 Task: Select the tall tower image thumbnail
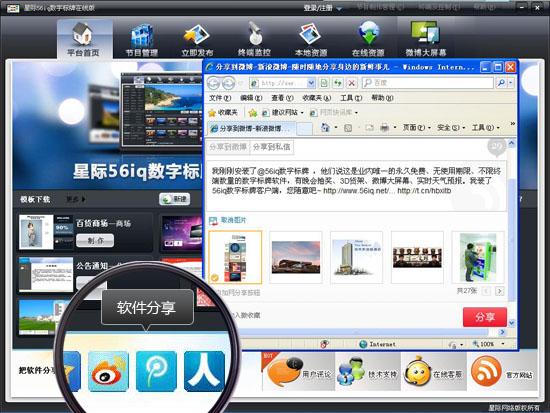tap(356, 257)
